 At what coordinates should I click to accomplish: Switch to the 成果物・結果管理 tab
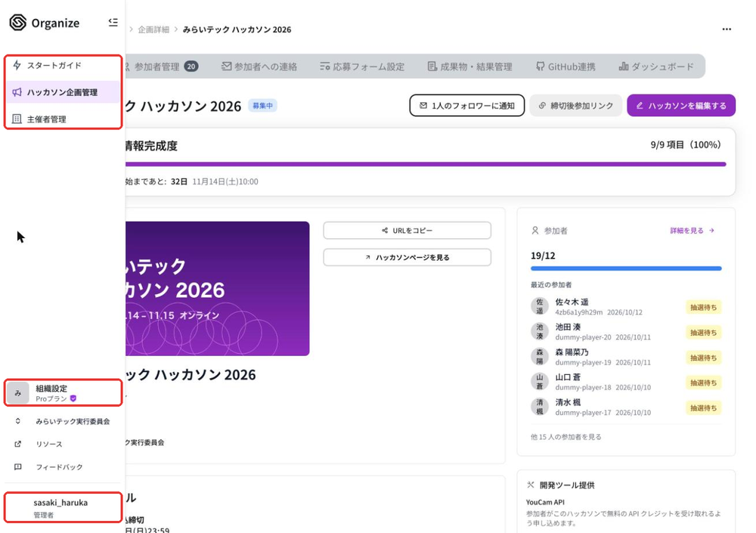[470, 67]
